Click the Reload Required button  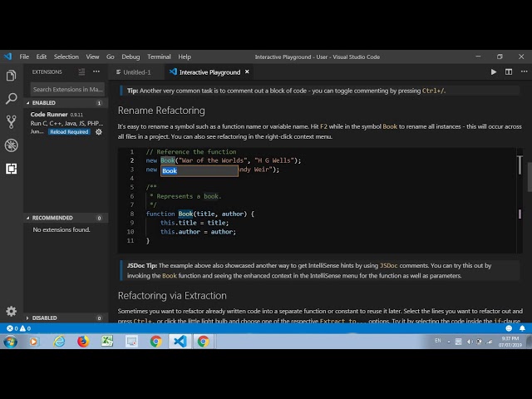pos(69,132)
